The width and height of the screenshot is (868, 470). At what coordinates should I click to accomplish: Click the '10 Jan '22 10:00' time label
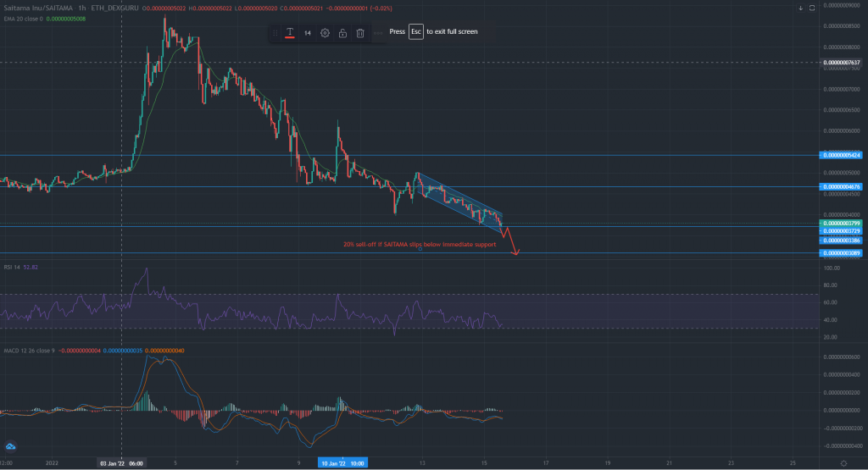342,463
